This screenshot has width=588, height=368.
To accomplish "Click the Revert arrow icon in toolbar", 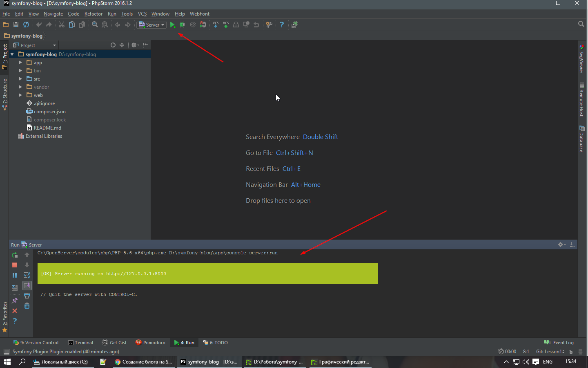I will click(x=256, y=25).
